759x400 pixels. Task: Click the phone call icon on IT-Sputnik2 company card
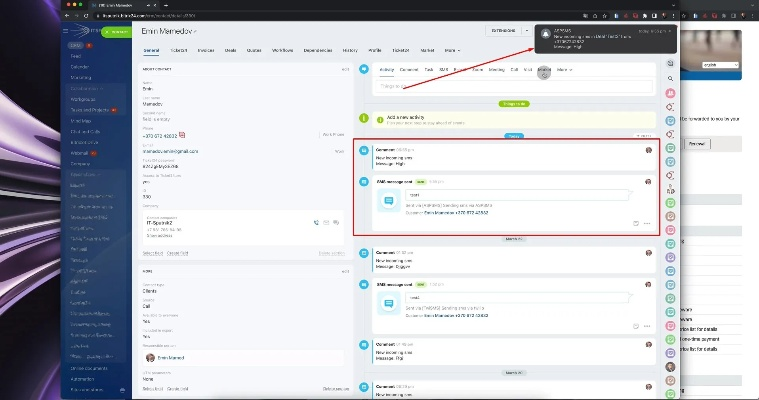316,222
